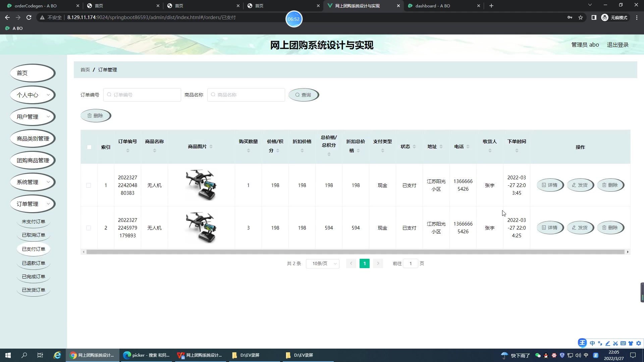Click the next page arrow in pagination
The image size is (644, 362).
point(378,263)
